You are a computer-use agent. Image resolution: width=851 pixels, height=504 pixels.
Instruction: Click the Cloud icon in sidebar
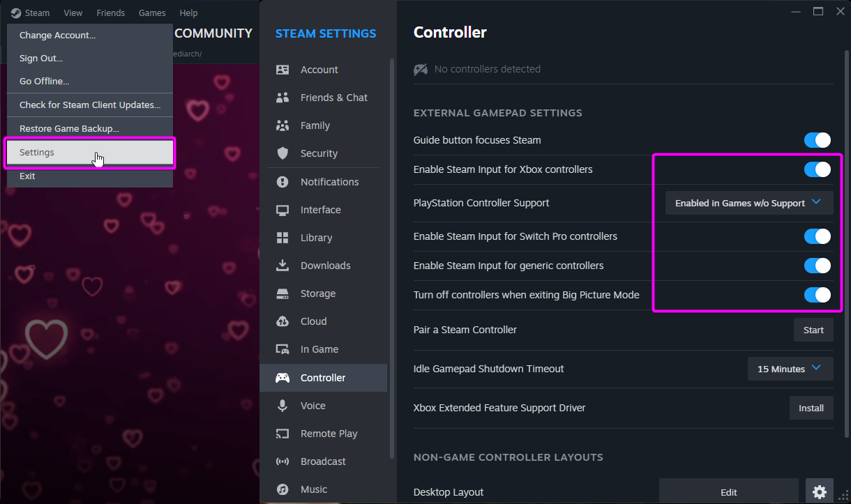[x=283, y=321]
